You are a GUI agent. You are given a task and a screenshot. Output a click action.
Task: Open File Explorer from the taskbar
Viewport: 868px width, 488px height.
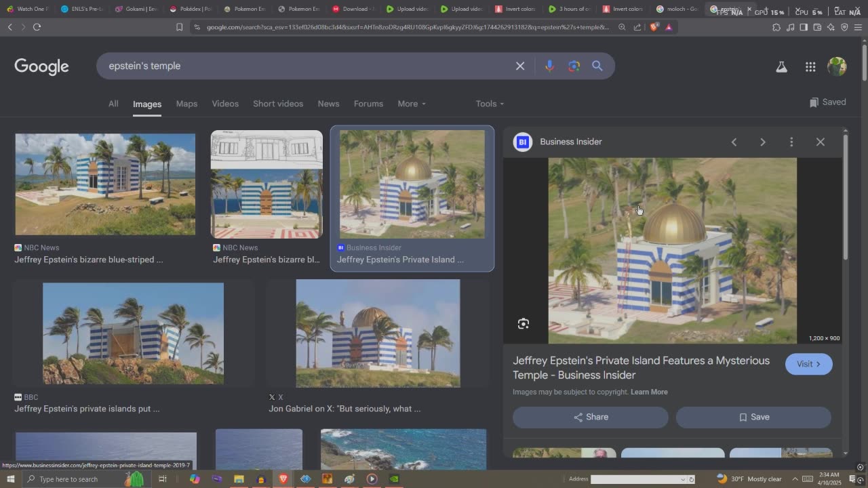239,479
